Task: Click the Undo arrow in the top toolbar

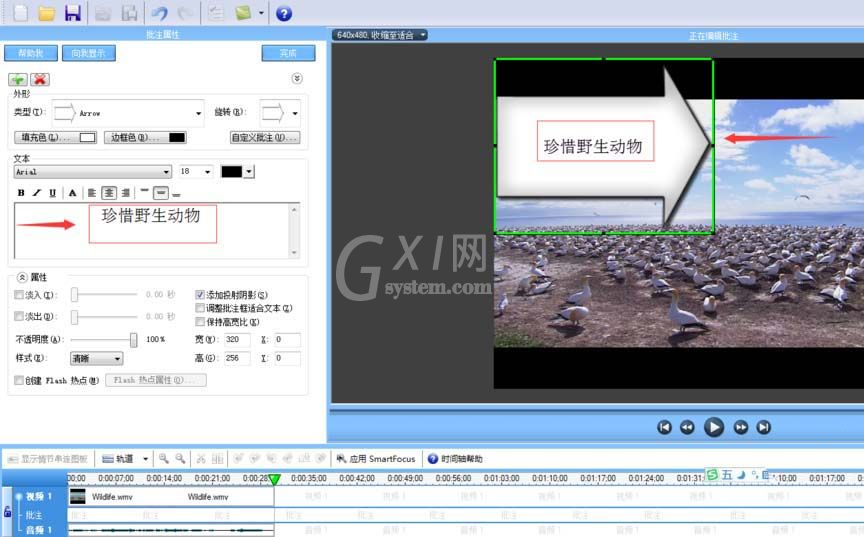Action: click(160, 13)
